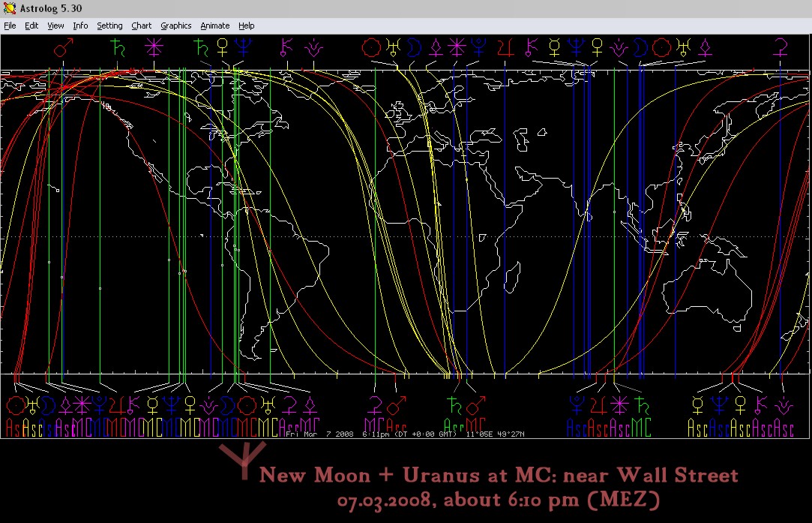This screenshot has width=812, height=523.
Task: Open the View menu
Action: coord(55,26)
